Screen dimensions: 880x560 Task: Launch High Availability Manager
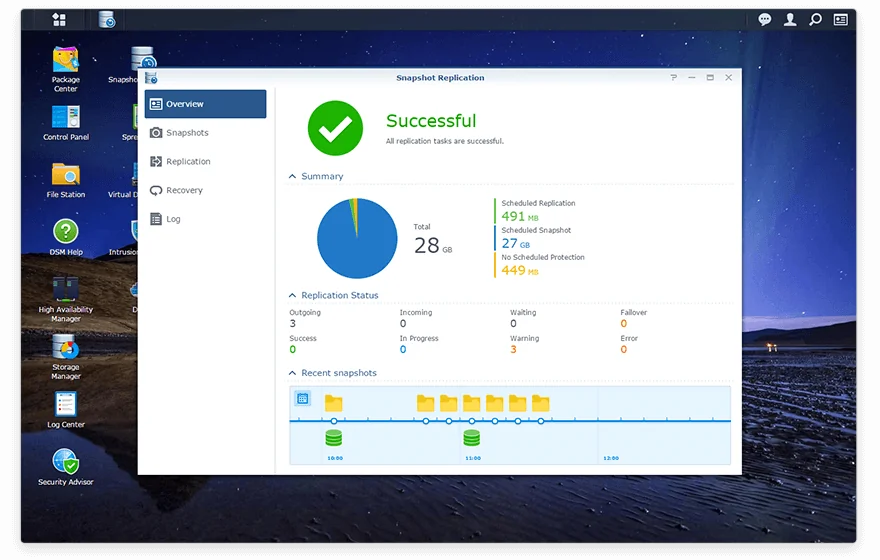66,290
